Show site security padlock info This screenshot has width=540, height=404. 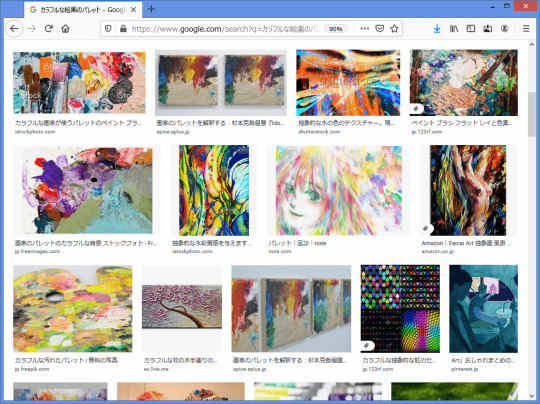pos(123,29)
